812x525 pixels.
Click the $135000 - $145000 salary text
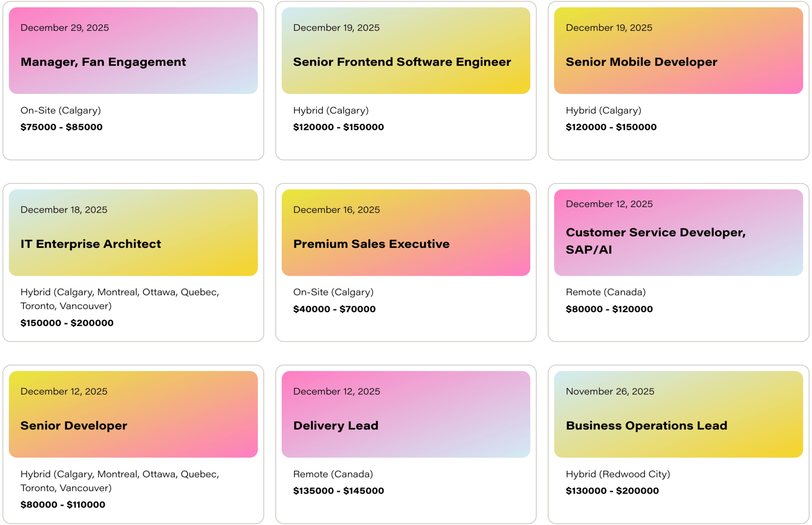(x=338, y=491)
